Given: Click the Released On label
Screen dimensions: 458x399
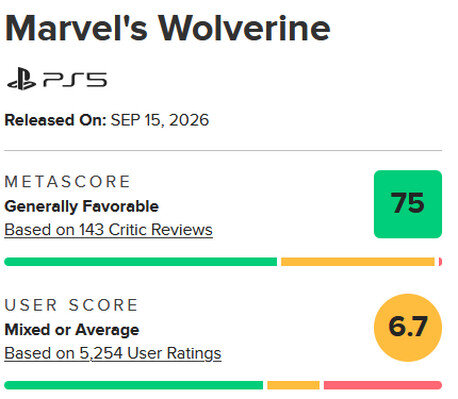Looking at the screenshot, I should click(x=55, y=120).
